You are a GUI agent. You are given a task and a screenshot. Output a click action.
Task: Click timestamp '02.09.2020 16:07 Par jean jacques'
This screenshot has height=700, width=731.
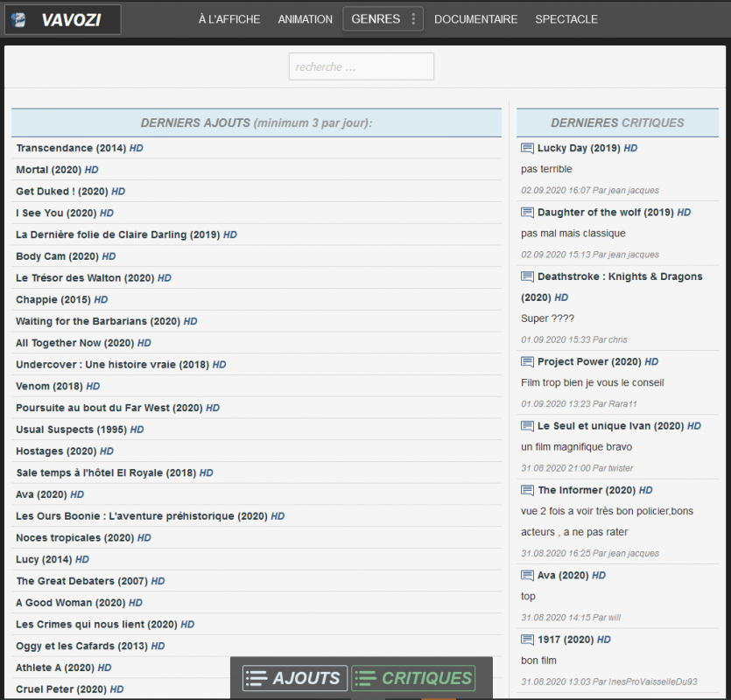coord(590,191)
